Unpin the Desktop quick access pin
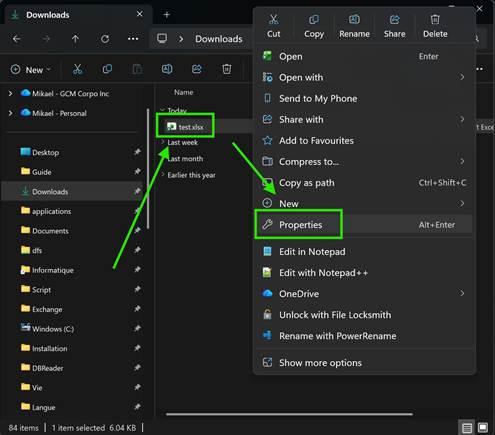This screenshot has height=435, width=495. click(137, 152)
